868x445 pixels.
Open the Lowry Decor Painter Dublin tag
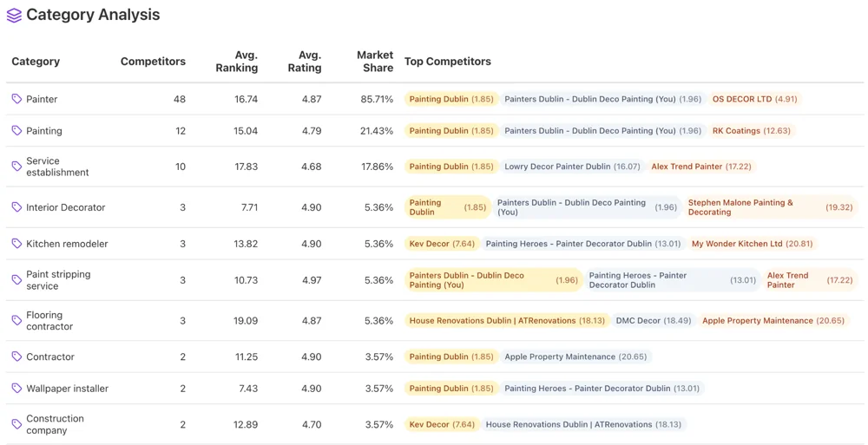click(x=572, y=167)
